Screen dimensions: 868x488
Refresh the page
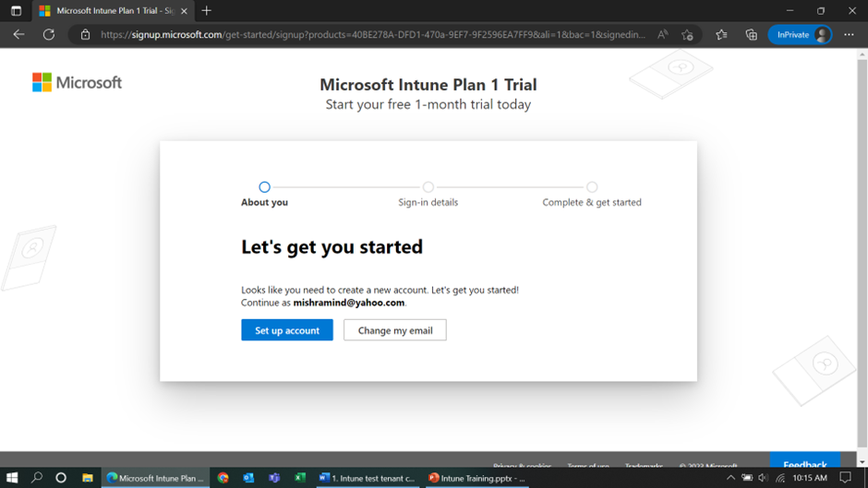(49, 34)
